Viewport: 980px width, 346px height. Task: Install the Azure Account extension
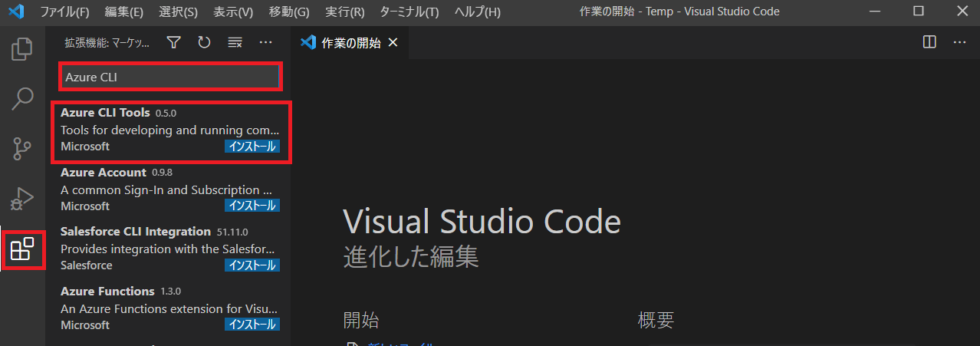(252, 206)
